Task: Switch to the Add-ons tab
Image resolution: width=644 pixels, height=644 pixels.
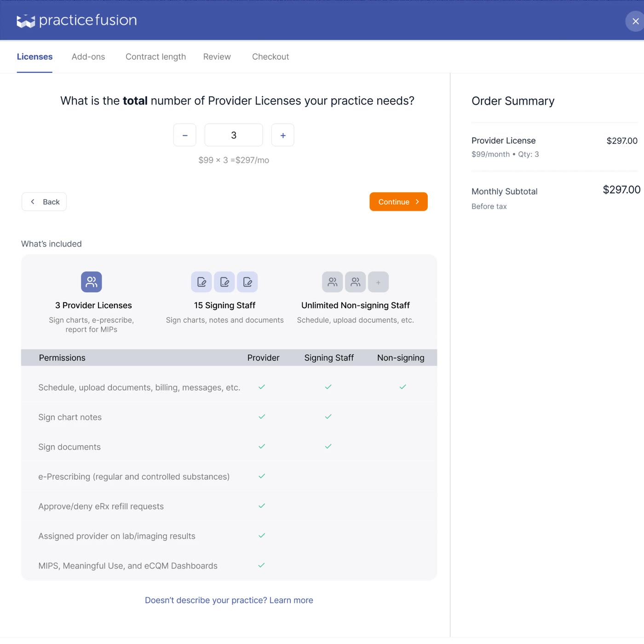Action: (x=88, y=57)
